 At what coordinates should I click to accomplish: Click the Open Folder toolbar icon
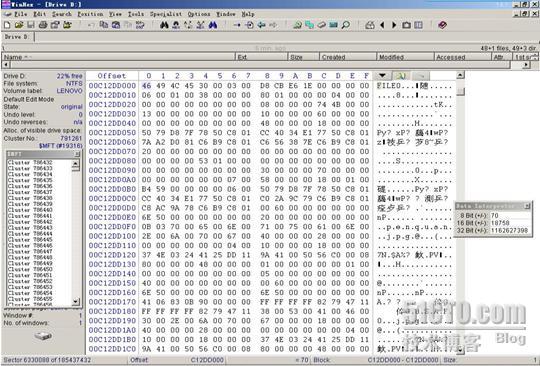pyautogui.click(x=67, y=25)
